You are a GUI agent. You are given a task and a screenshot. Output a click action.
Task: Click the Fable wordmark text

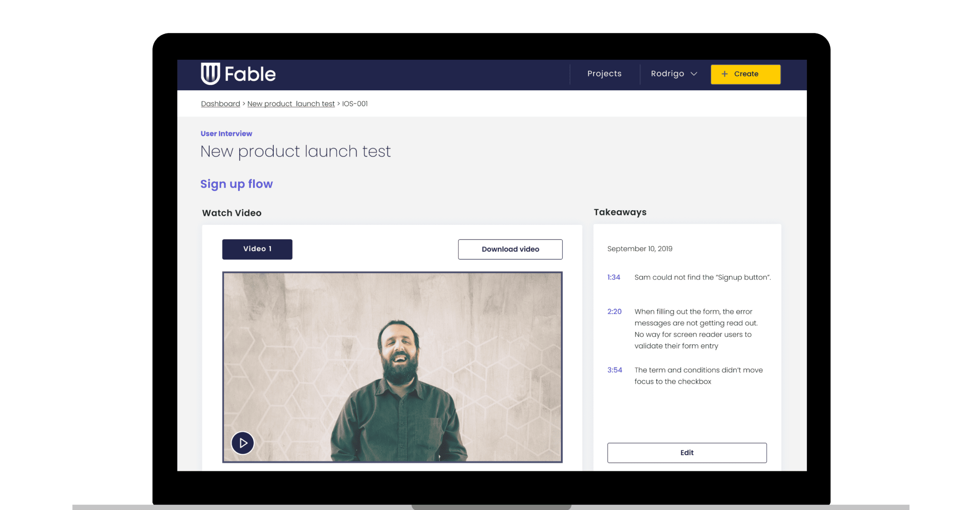(x=250, y=74)
